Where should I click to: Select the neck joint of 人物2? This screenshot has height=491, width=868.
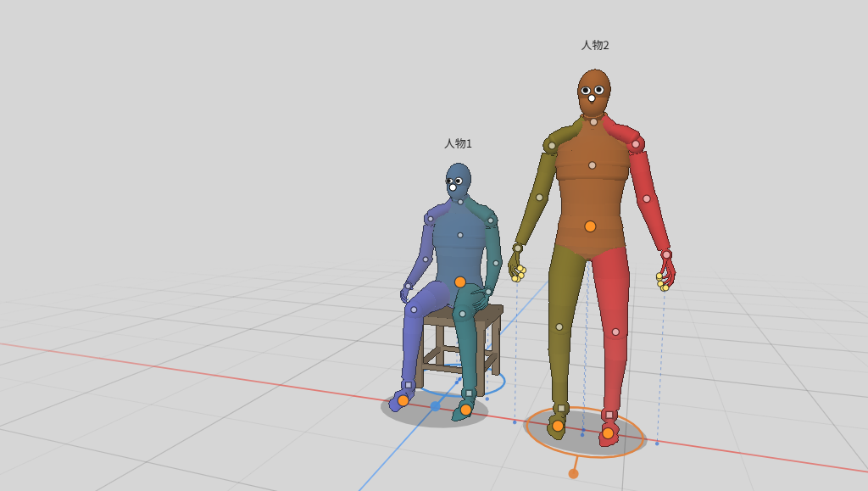593,122
